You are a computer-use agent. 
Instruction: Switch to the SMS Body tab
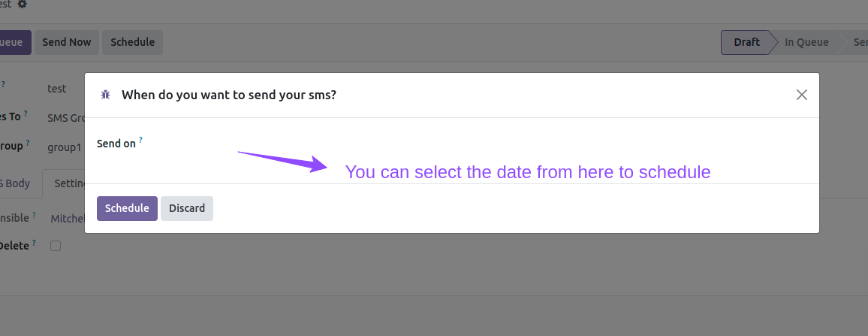click(16, 183)
